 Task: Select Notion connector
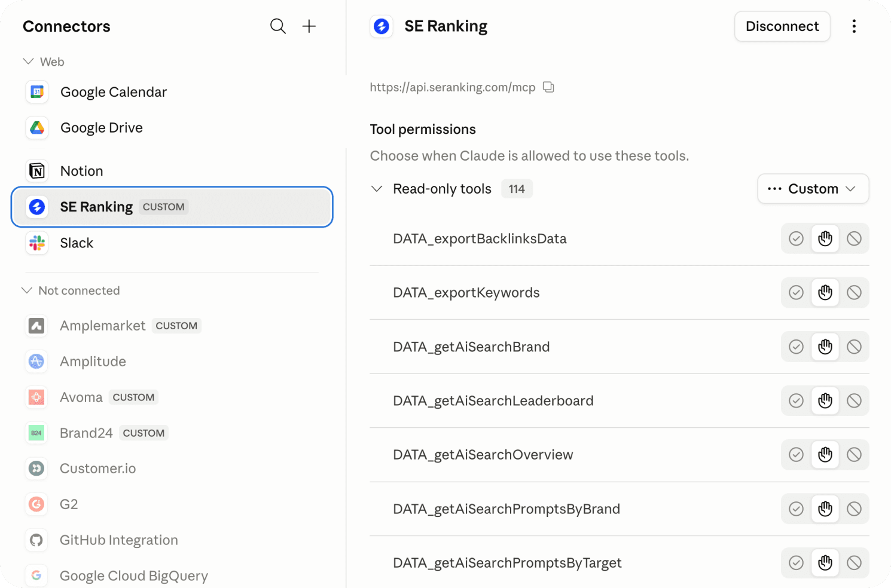pos(172,171)
